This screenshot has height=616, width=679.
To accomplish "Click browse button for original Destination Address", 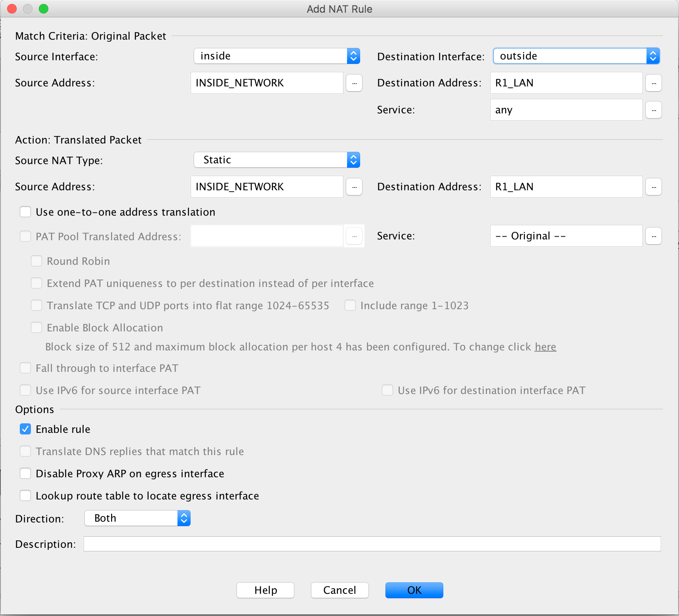I will pyautogui.click(x=653, y=83).
